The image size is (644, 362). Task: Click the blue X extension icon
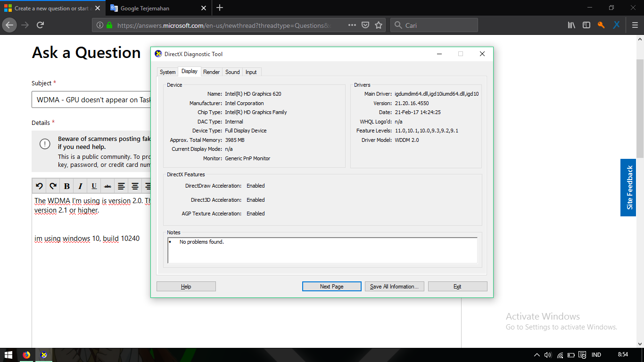(x=616, y=25)
